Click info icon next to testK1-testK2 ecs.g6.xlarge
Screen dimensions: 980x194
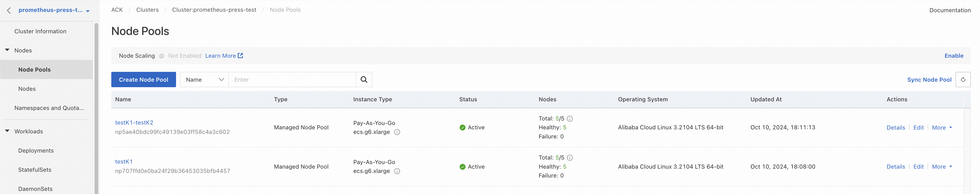397,132
